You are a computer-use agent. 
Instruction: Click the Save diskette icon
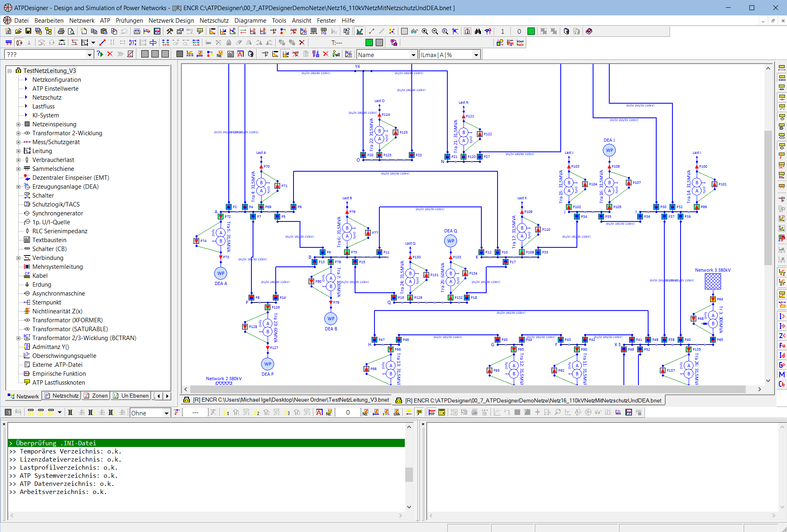28,31
